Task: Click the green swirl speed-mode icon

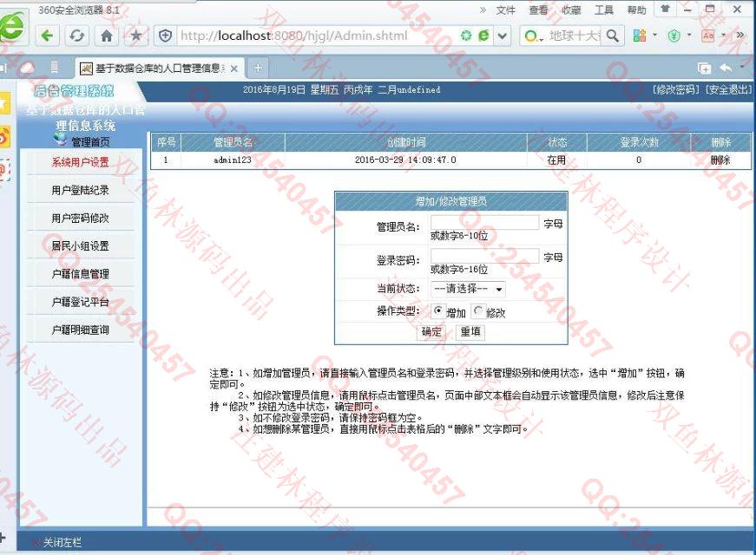Action: (x=466, y=36)
